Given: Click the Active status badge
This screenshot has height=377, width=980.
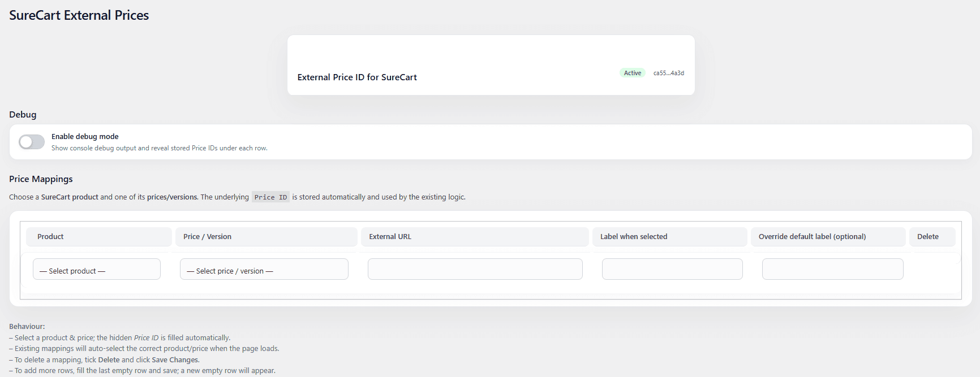Looking at the screenshot, I should click(x=633, y=73).
